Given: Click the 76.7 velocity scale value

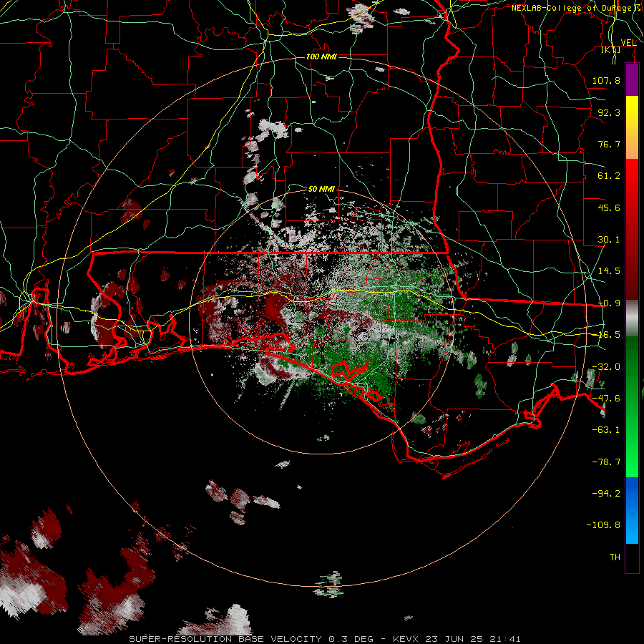Looking at the screenshot, I should coord(609,144).
